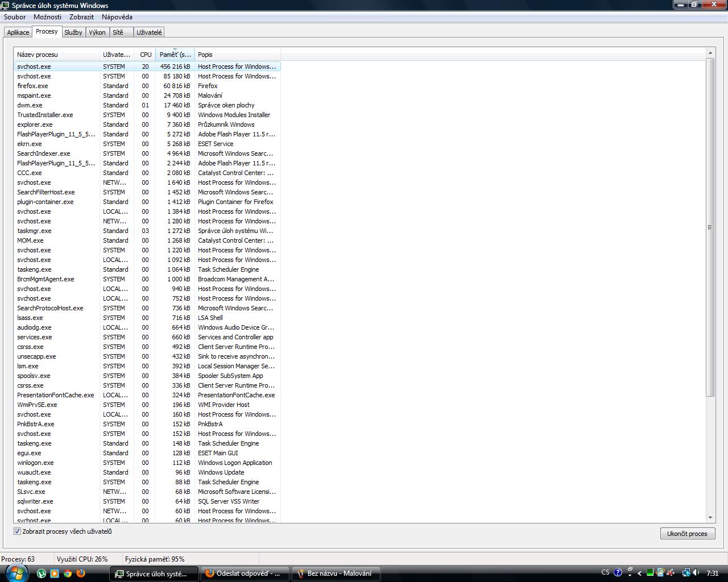Click the CS input language indicator
Image resolution: width=728 pixels, height=582 pixels.
pyautogui.click(x=605, y=573)
